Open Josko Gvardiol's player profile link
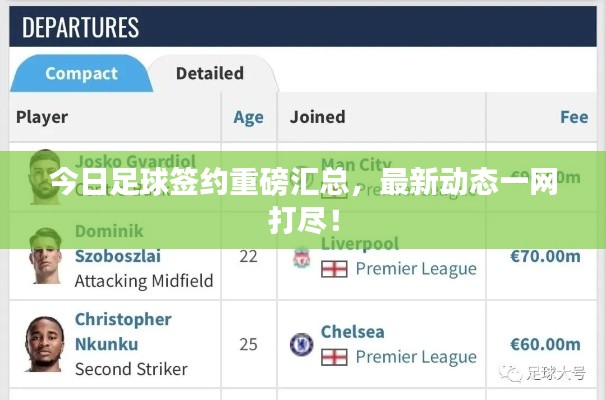The image size is (606, 400). pyautogui.click(x=135, y=160)
